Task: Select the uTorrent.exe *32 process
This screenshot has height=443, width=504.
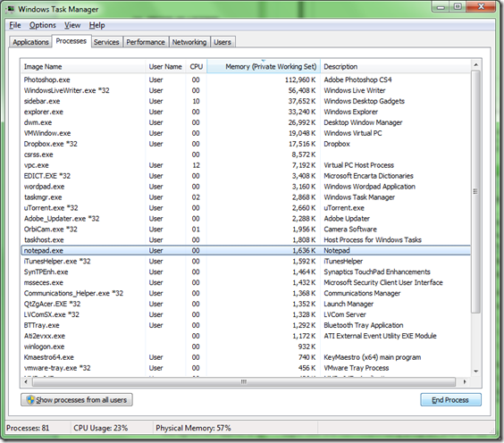Action: 246,208
